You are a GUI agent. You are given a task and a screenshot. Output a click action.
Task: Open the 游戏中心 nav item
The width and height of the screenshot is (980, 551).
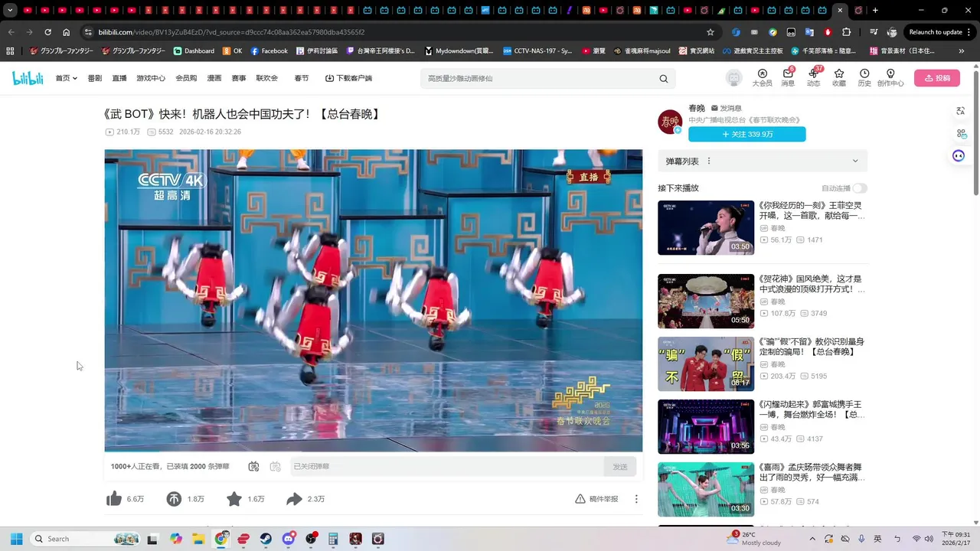coord(151,78)
